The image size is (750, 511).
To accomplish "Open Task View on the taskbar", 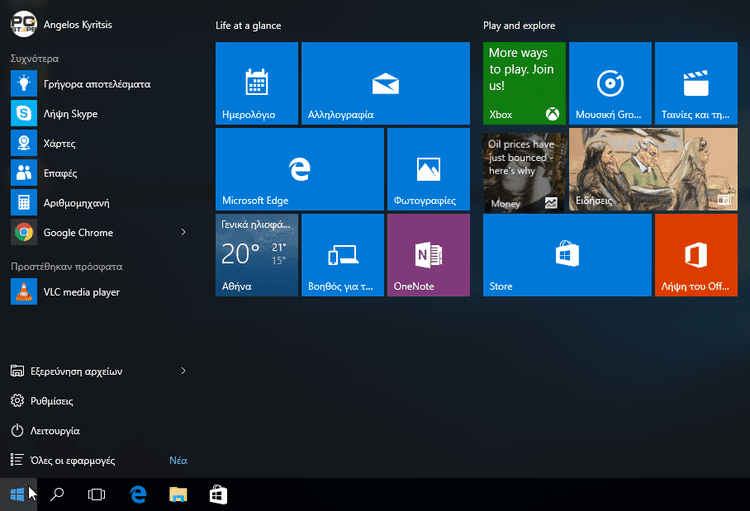I will coord(97,494).
